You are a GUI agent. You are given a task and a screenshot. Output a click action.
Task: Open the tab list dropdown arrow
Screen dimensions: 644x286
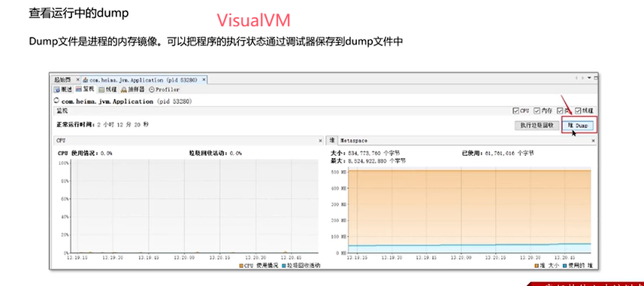pyautogui.click(x=589, y=78)
